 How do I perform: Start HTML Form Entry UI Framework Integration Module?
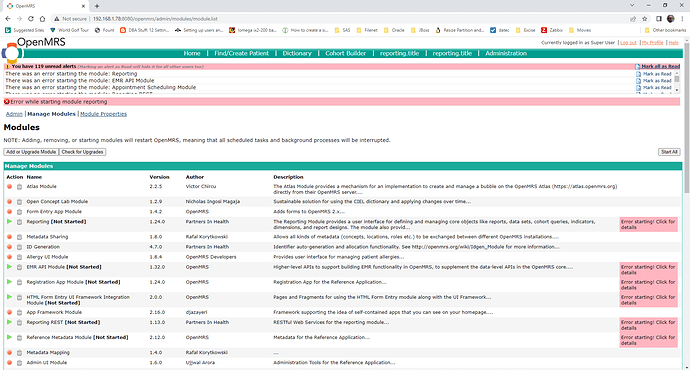(9, 297)
